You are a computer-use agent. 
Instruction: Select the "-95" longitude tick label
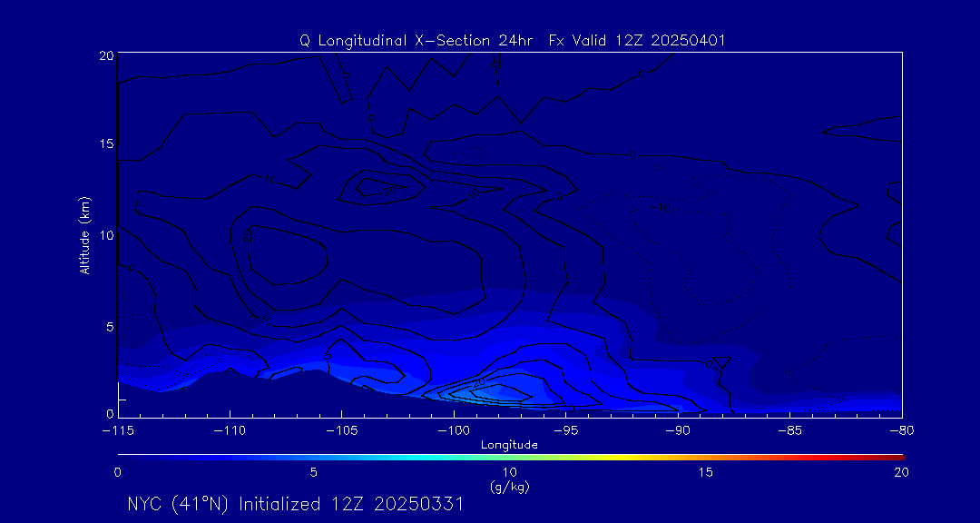566,430
